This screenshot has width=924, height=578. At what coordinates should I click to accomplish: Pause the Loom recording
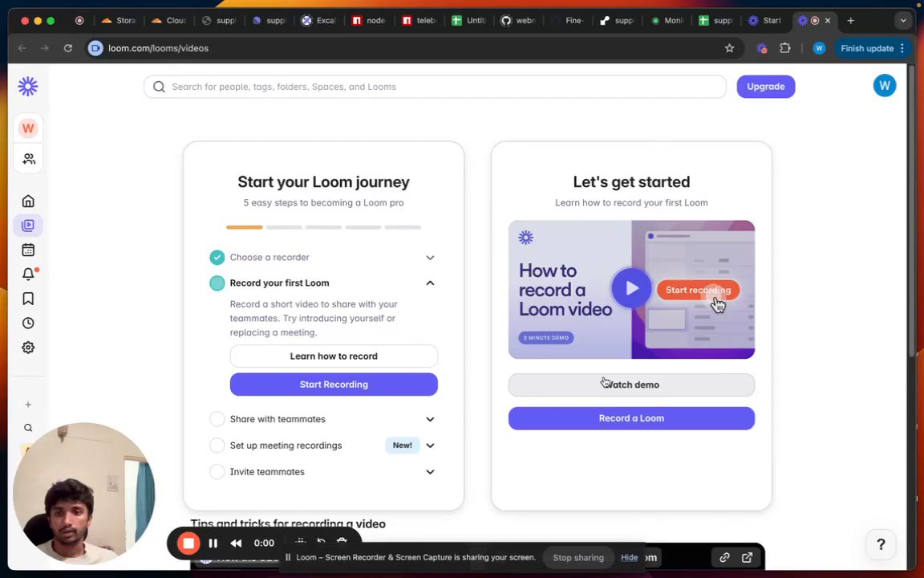coord(213,543)
